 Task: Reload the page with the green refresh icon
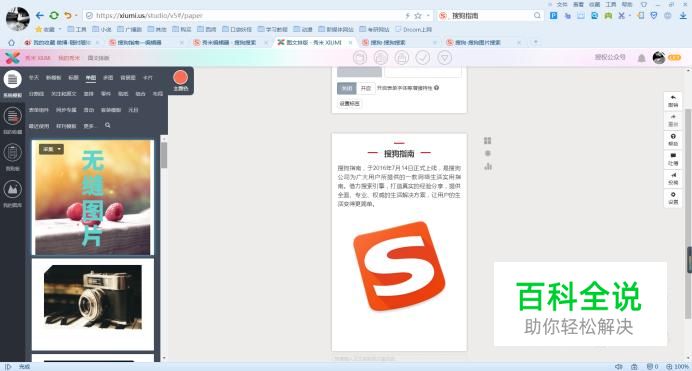[54, 15]
